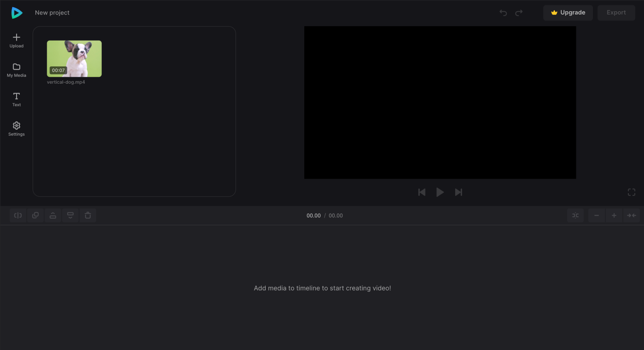Click the Duplicate clip tool
644x350 pixels.
pos(35,216)
